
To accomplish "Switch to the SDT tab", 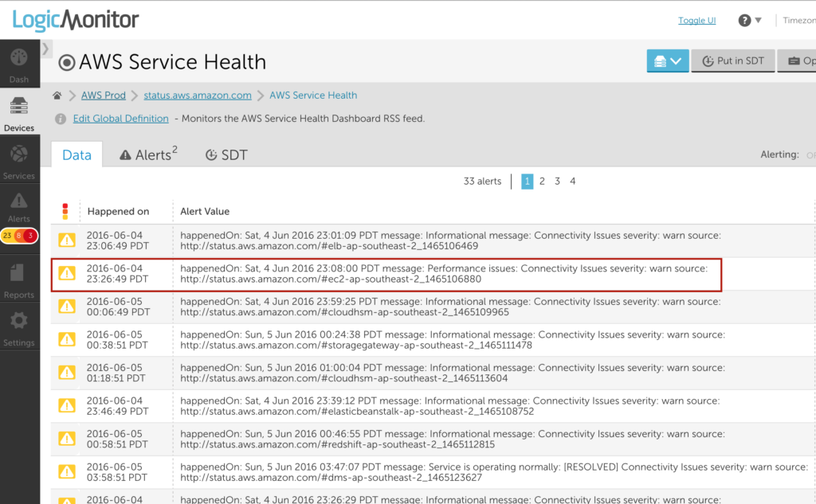I will (x=226, y=154).
